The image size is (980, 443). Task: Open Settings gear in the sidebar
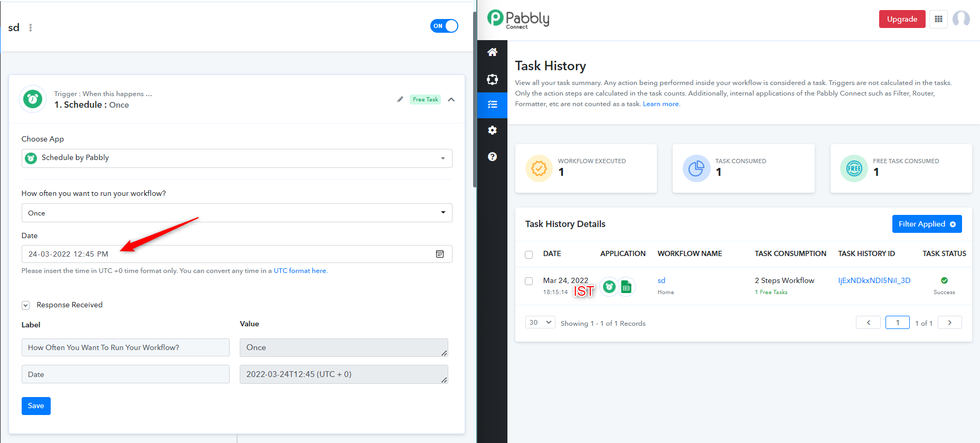point(492,130)
